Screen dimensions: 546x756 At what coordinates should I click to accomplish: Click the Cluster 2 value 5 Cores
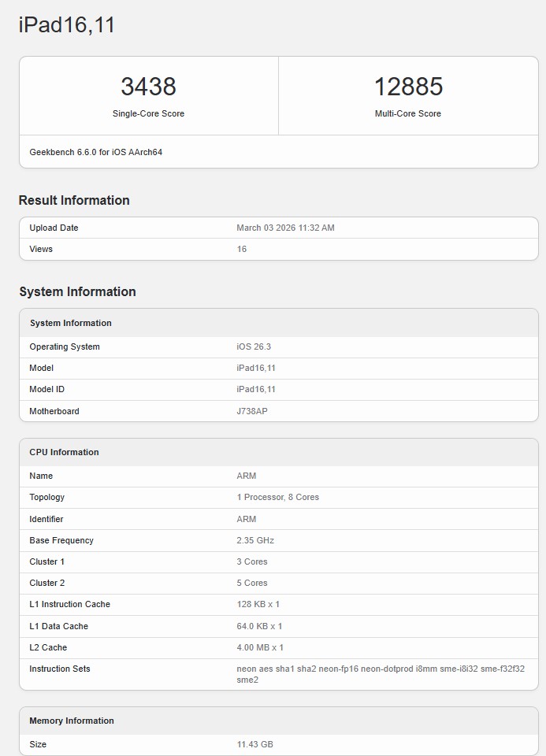click(x=252, y=583)
